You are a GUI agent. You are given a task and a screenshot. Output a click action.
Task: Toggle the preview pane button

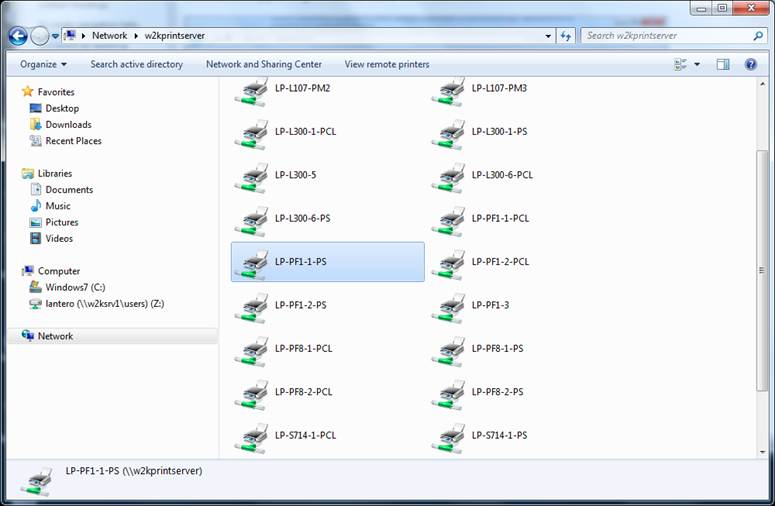click(723, 64)
